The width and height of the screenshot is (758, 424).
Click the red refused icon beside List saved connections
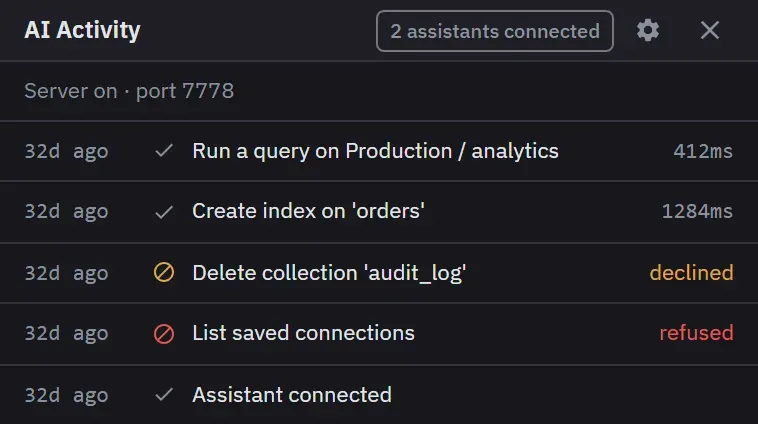(164, 334)
